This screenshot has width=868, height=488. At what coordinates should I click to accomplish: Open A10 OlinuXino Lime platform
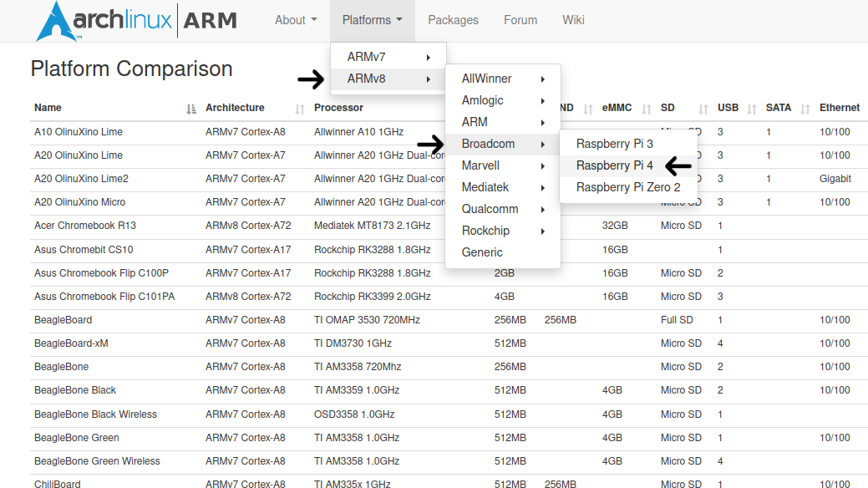click(79, 132)
